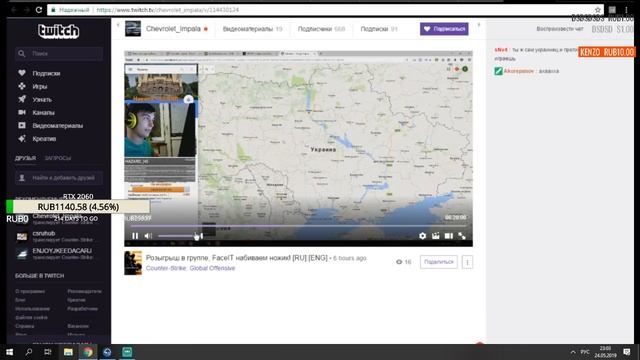Click the Akorepanov username in chat

coord(518,71)
